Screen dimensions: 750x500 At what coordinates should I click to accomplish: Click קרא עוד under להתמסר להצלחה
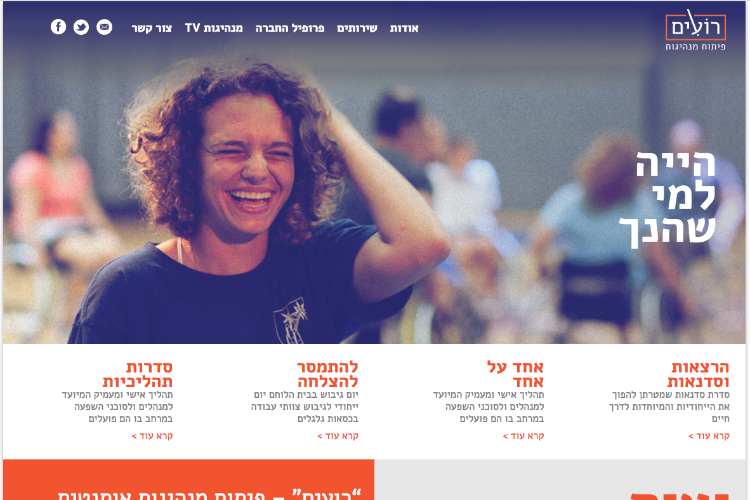(x=338, y=436)
